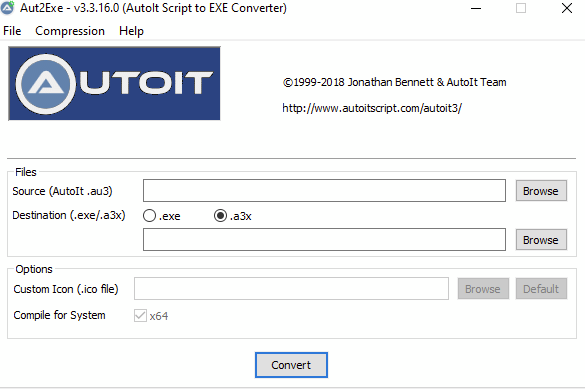The height and width of the screenshot is (389, 585).
Task: Toggle the x64 compile checkbox
Action: coord(140,316)
